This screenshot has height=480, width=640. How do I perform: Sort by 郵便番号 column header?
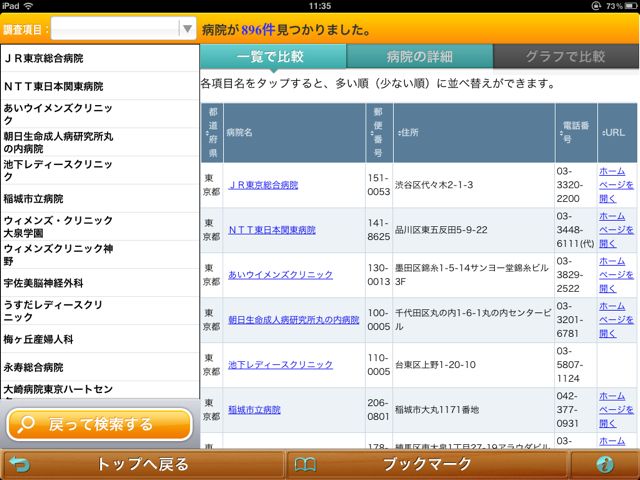click(x=379, y=133)
